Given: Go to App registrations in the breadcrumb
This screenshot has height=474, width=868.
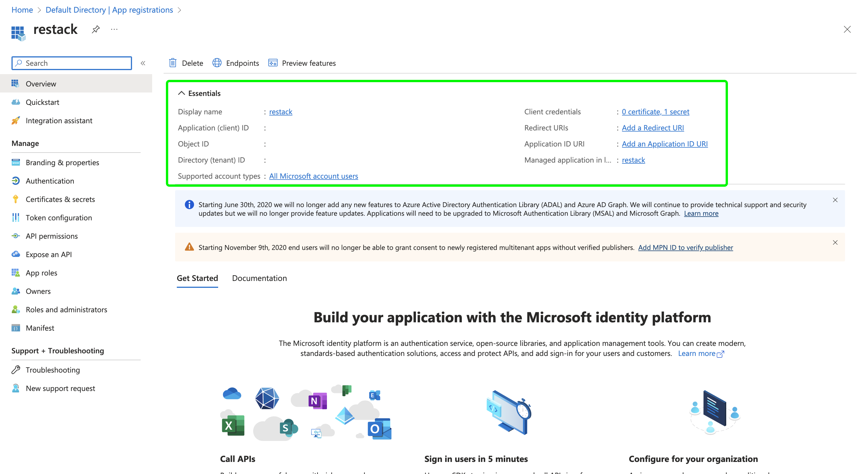Looking at the screenshot, I should (109, 10).
